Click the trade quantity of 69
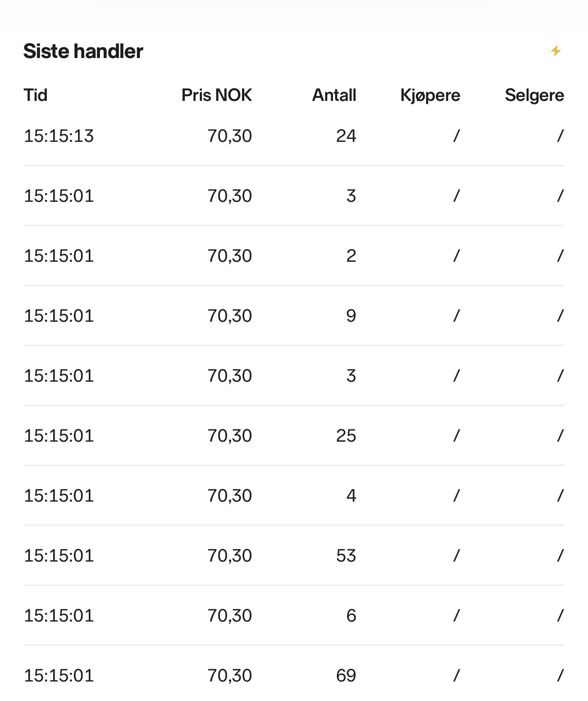The image size is (588, 701). [346, 676]
